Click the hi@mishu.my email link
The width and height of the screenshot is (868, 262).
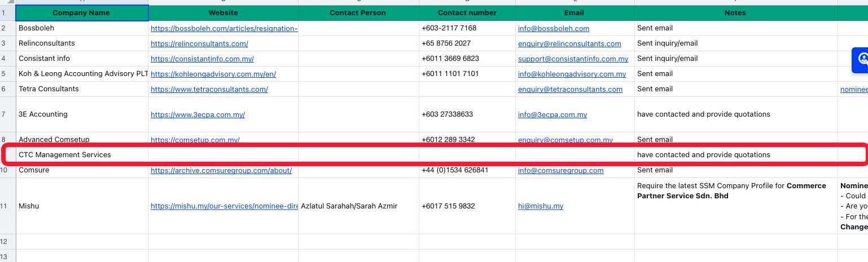(x=541, y=206)
